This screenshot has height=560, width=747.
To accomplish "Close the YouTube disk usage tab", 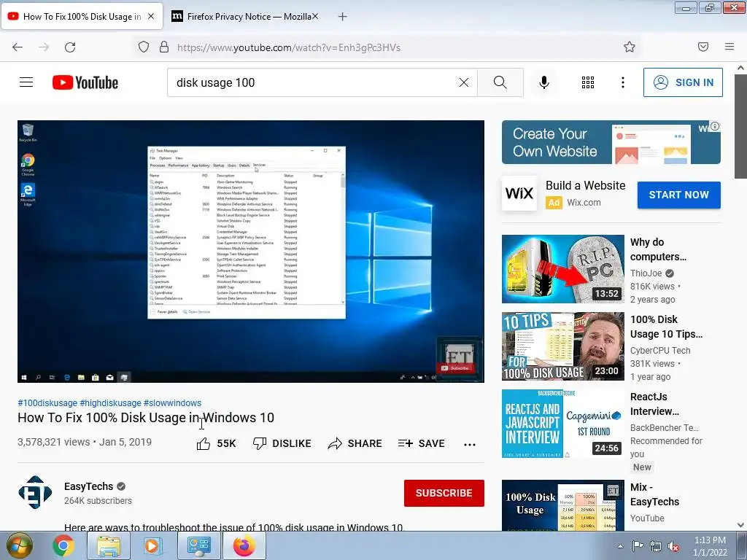I will (x=151, y=16).
